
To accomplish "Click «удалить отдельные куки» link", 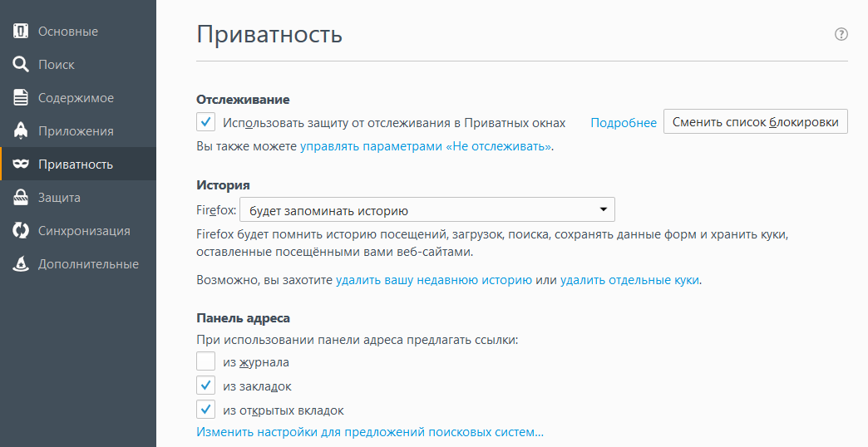I will [x=629, y=280].
